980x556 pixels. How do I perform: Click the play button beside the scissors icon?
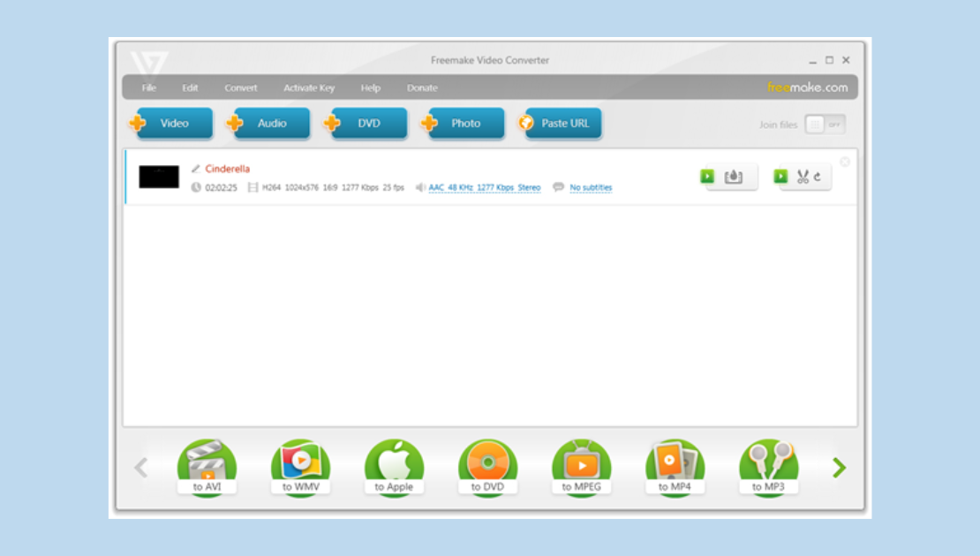tap(780, 177)
